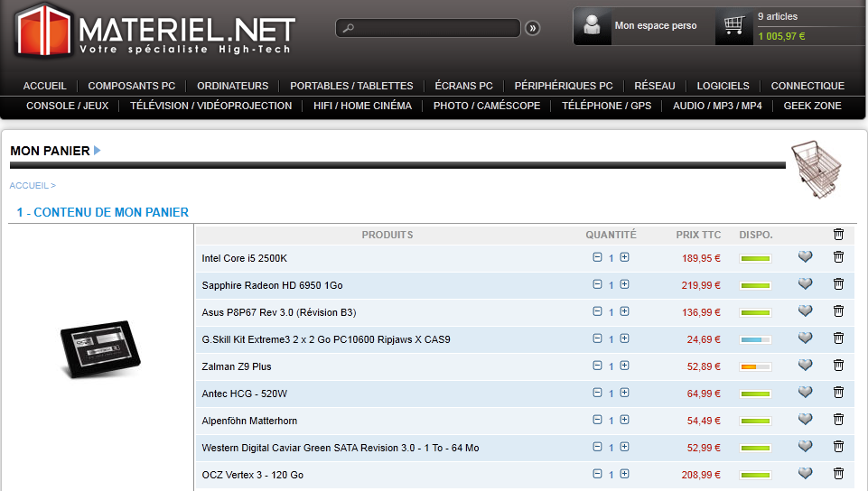Open the COMPOSANTS PC menu

tap(131, 86)
